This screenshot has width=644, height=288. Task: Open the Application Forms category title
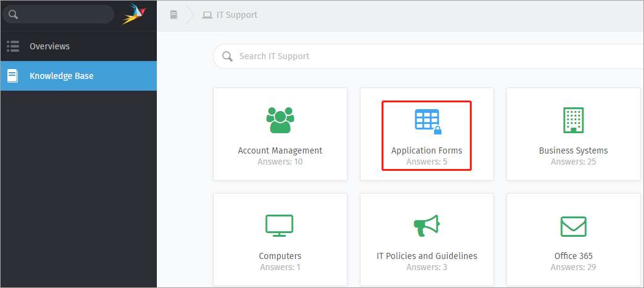(x=427, y=150)
